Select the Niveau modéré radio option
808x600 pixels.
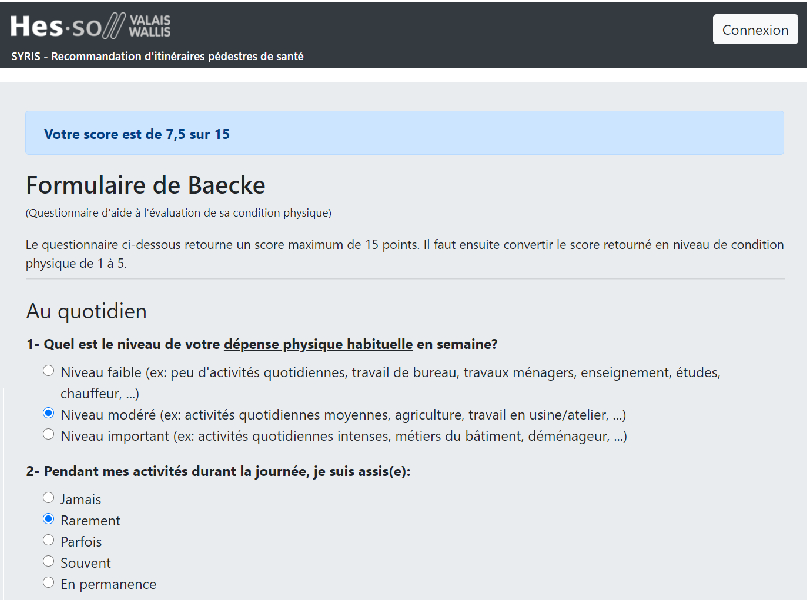click(x=48, y=413)
